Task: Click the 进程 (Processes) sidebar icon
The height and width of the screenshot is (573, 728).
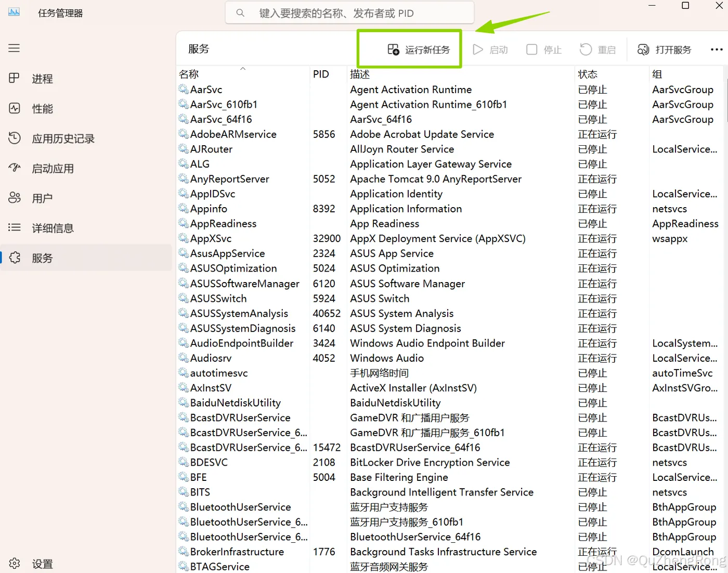Action: click(14, 78)
